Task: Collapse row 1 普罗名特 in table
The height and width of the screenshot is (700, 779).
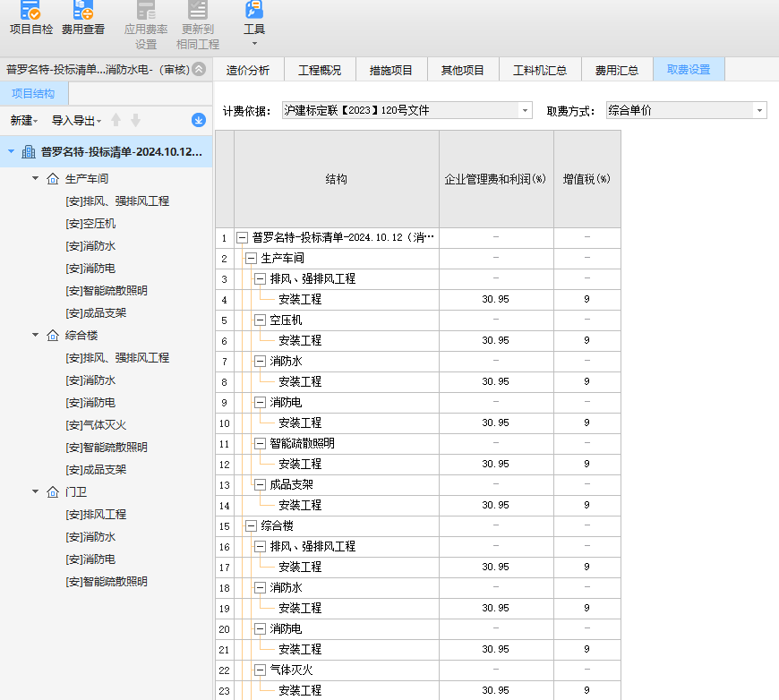Action: pos(242,238)
